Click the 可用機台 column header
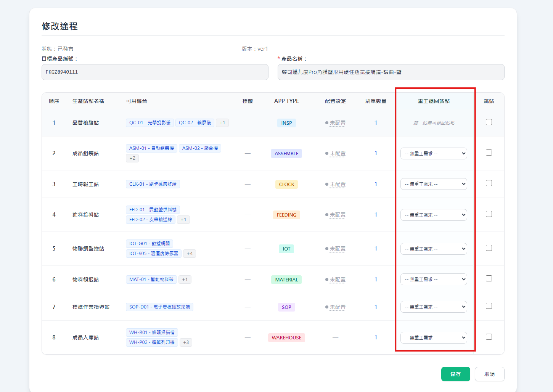Viewport: 553px width, 392px height. point(137,101)
